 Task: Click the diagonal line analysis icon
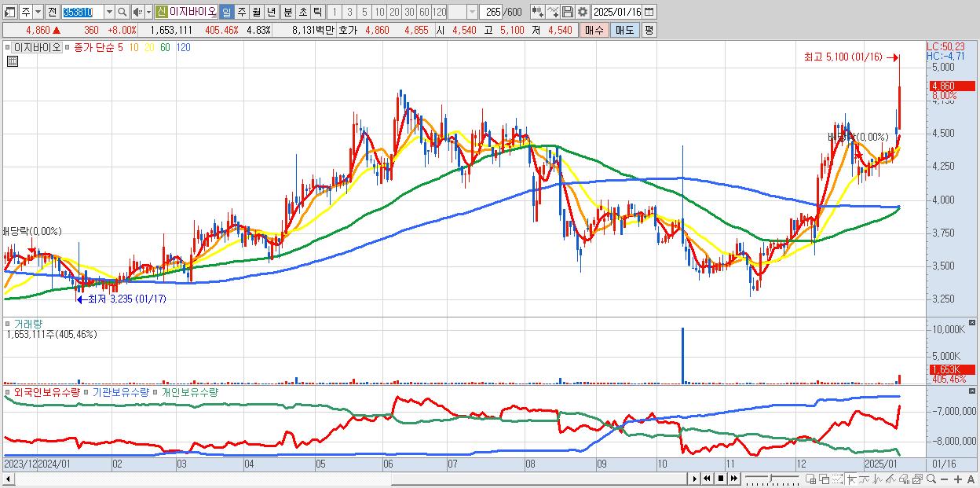[x=891, y=479]
